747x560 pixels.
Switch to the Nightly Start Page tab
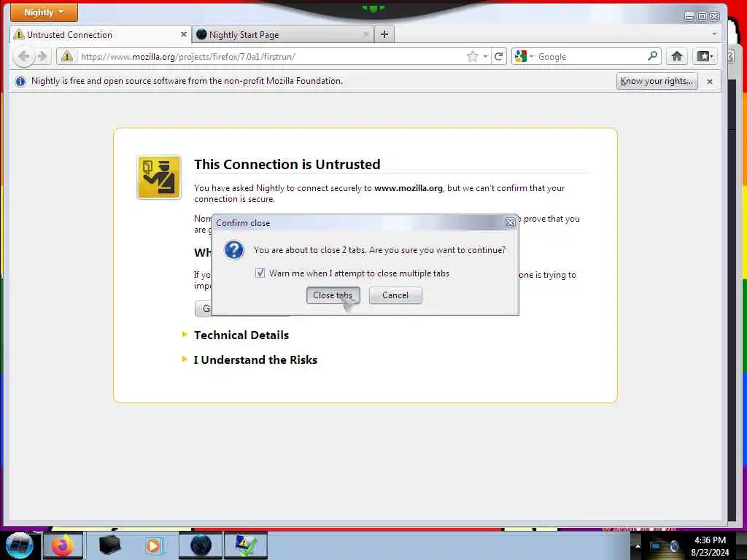(283, 34)
